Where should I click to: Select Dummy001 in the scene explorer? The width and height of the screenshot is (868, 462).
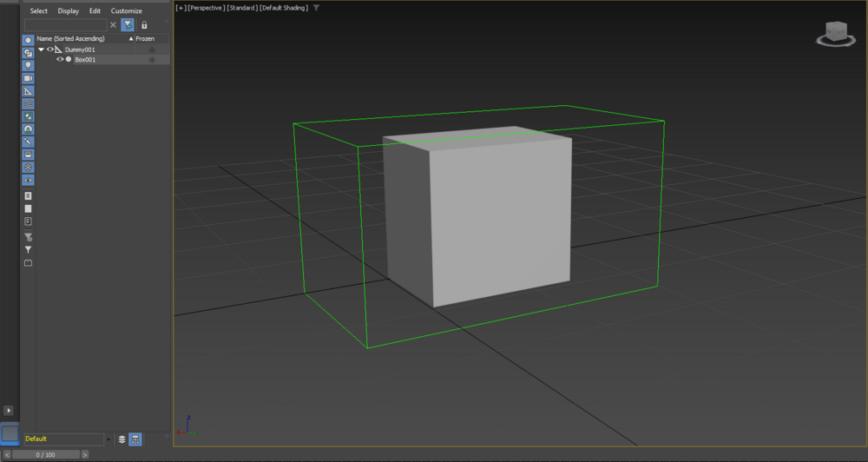pos(80,49)
